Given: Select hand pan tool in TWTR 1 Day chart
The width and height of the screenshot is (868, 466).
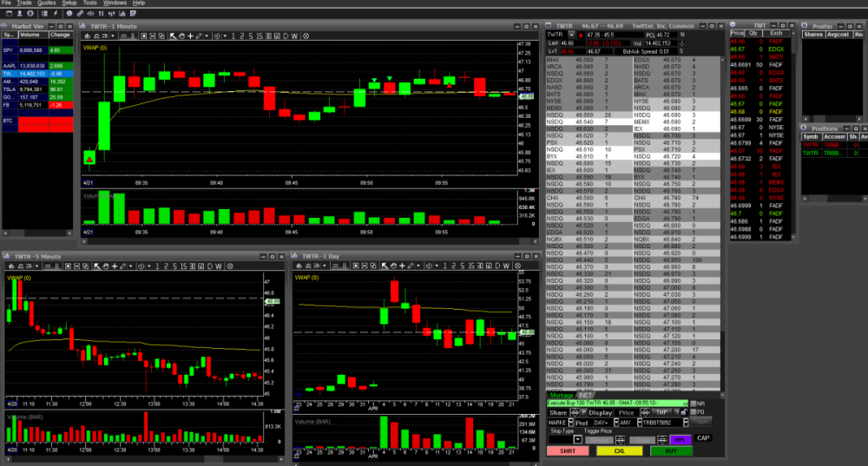Looking at the screenshot, I should (393, 266).
